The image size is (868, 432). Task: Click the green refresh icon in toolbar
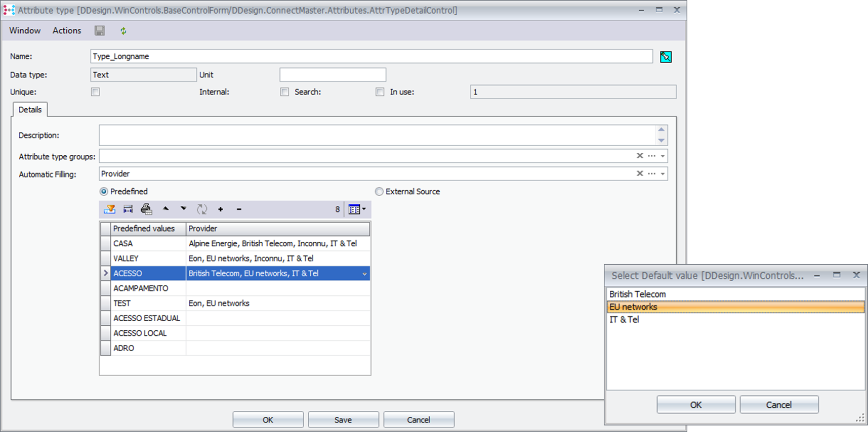coord(123,31)
